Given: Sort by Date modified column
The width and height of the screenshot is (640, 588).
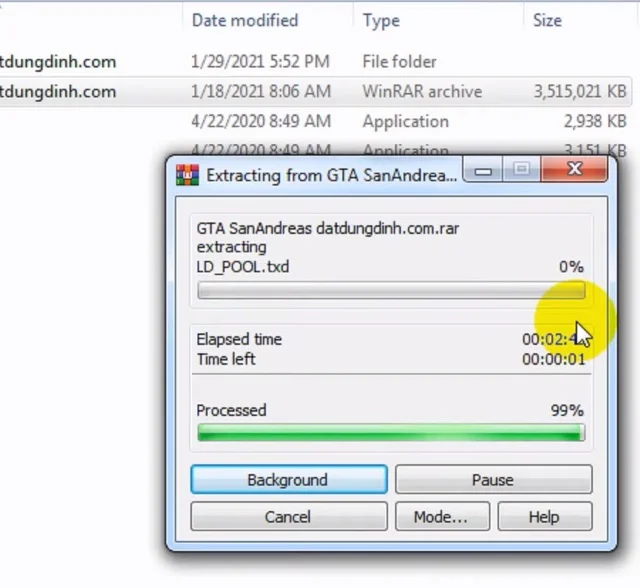Looking at the screenshot, I should (x=245, y=20).
